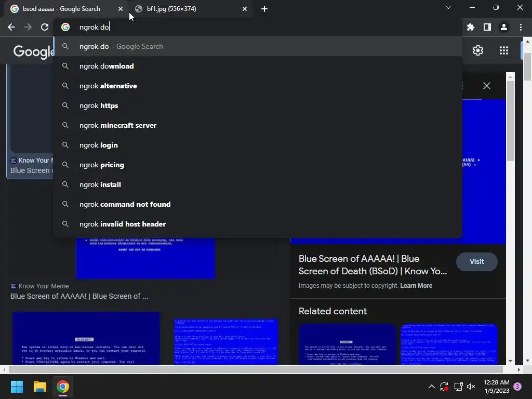Open the Chrome extensions puzzle icon
Viewport: 532px width, 399px height.
(x=471, y=27)
